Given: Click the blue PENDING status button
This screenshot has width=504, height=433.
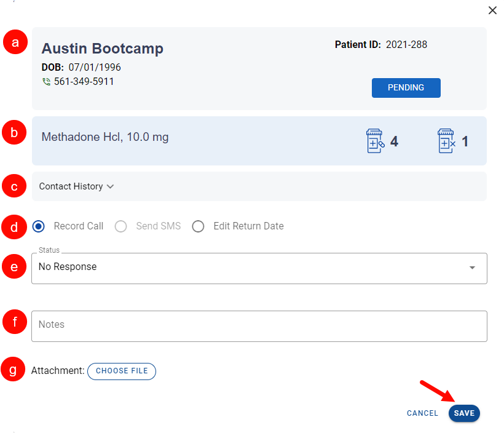Looking at the screenshot, I should tap(406, 88).
